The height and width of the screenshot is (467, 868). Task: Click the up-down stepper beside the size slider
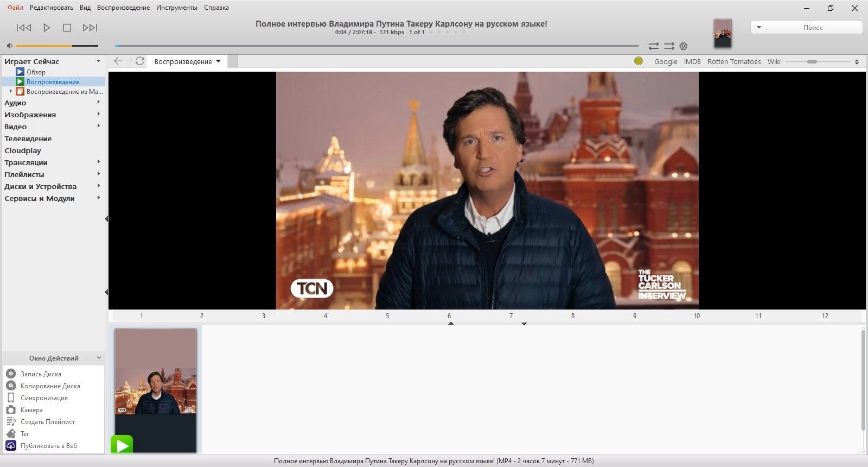pos(857,61)
